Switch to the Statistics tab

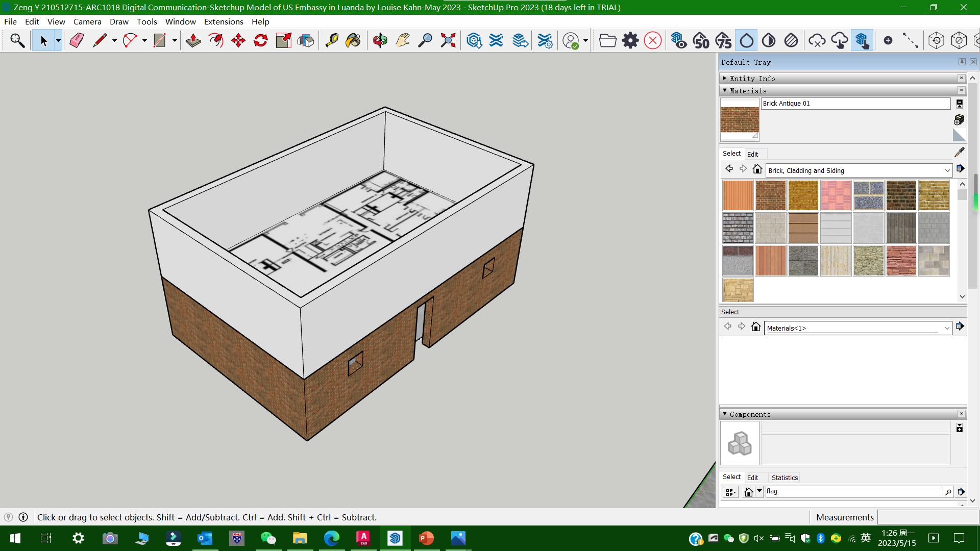pos(784,478)
